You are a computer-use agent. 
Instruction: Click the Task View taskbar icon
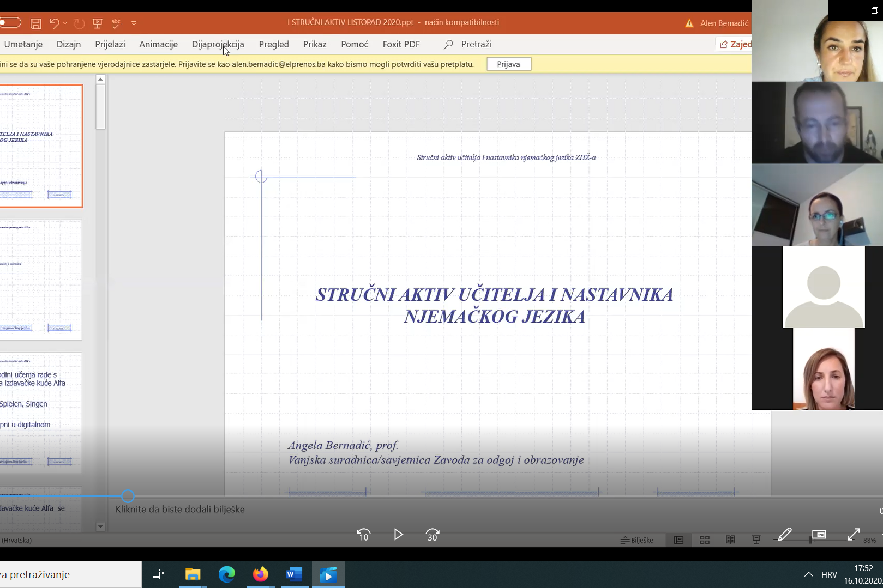[x=158, y=574]
